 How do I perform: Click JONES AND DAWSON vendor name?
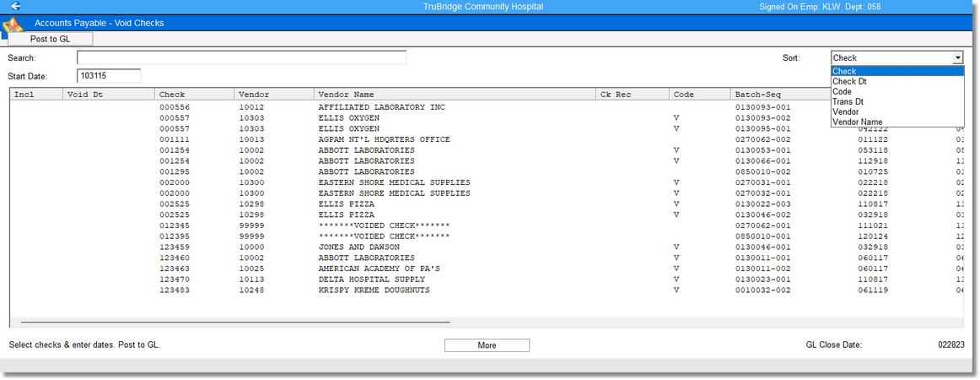358,247
